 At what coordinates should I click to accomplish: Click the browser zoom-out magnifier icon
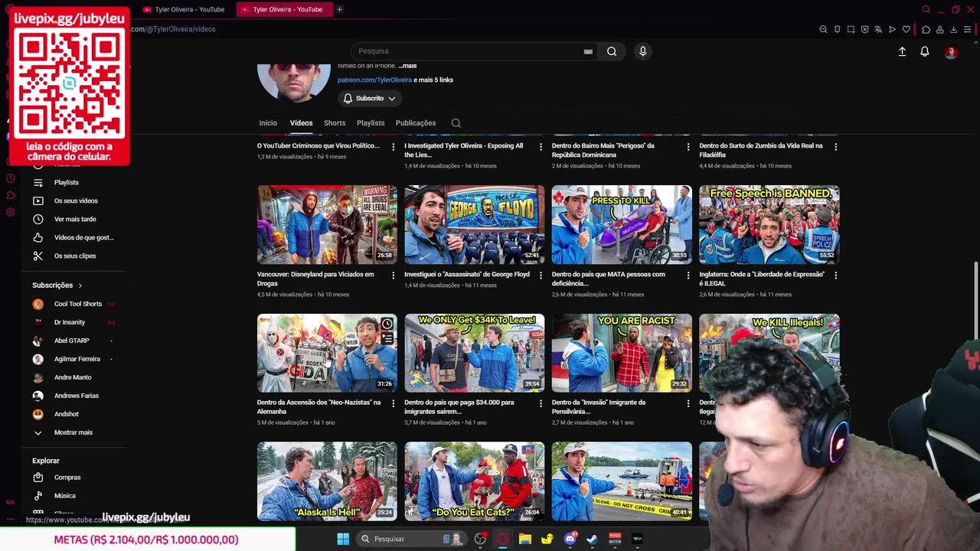pos(823,30)
